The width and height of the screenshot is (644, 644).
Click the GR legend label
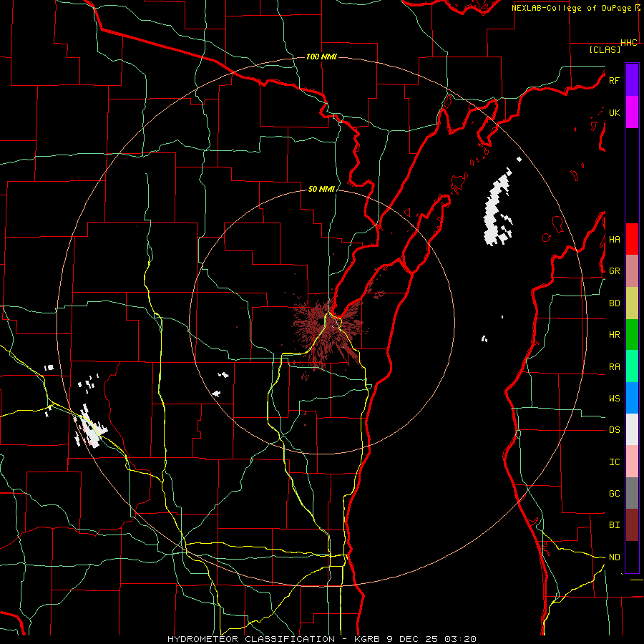614,271
